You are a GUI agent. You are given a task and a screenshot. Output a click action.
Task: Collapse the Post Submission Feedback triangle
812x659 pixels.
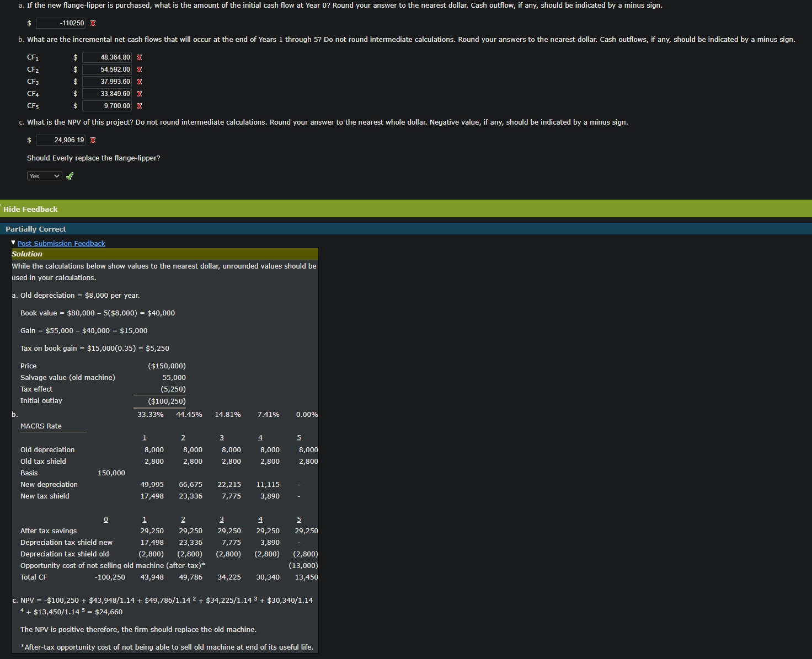tap(13, 243)
